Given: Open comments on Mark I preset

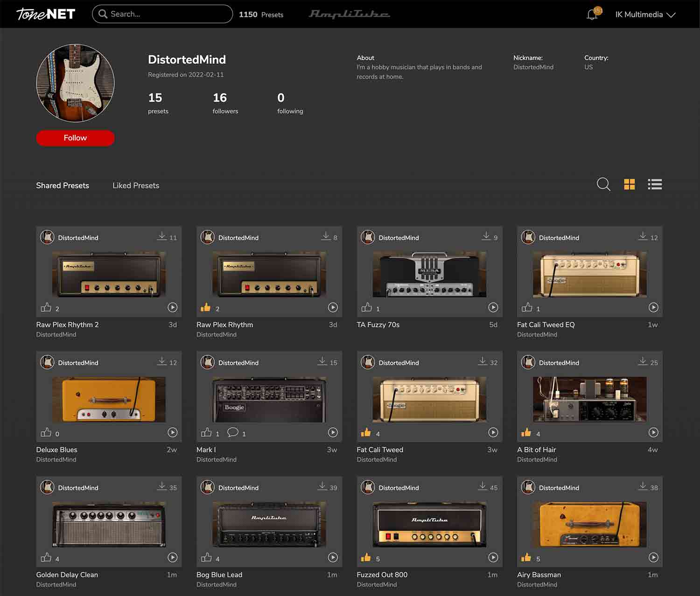Looking at the screenshot, I should coord(232,432).
